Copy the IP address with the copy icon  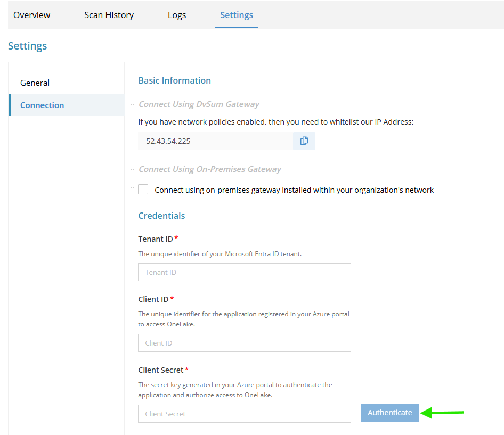click(x=304, y=141)
